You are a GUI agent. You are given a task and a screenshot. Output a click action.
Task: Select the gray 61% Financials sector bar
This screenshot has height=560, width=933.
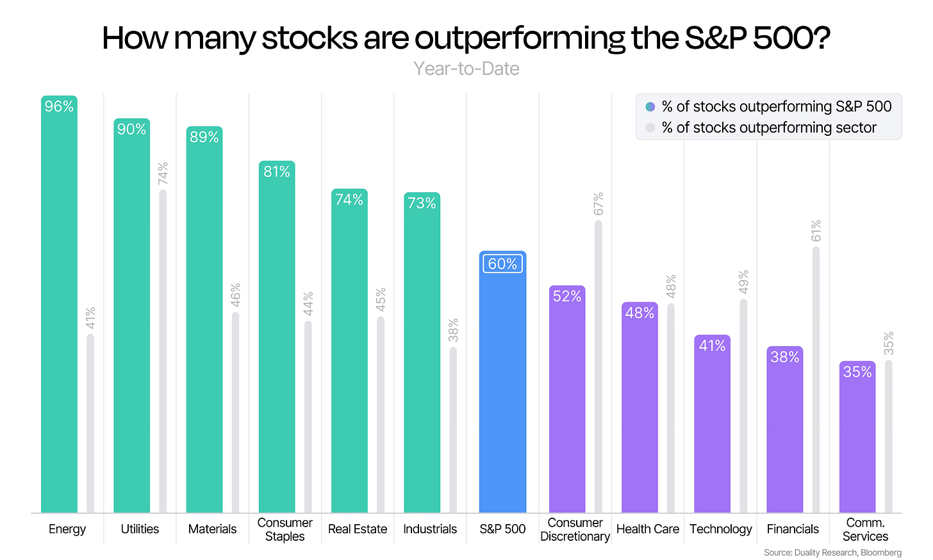(x=816, y=380)
